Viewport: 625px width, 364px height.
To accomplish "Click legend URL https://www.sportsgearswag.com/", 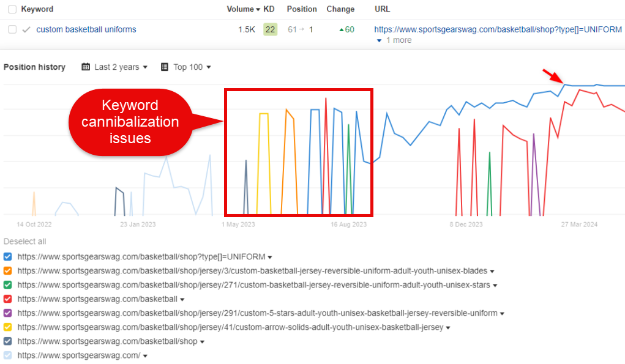I will tap(79, 355).
